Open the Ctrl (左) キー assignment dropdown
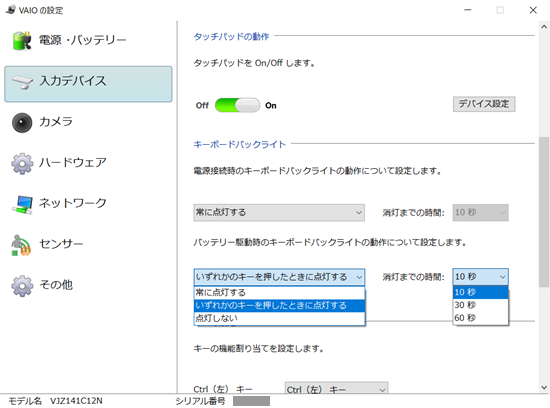 [336, 388]
